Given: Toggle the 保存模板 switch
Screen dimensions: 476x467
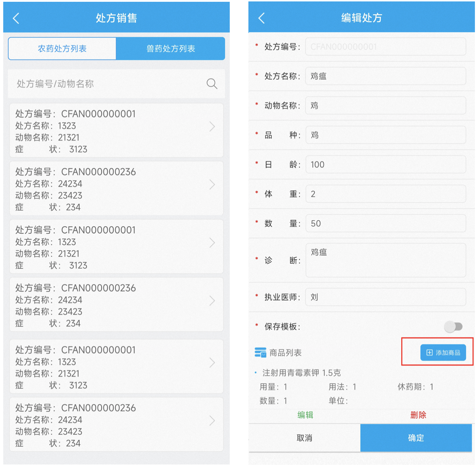Looking at the screenshot, I should point(453,326).
